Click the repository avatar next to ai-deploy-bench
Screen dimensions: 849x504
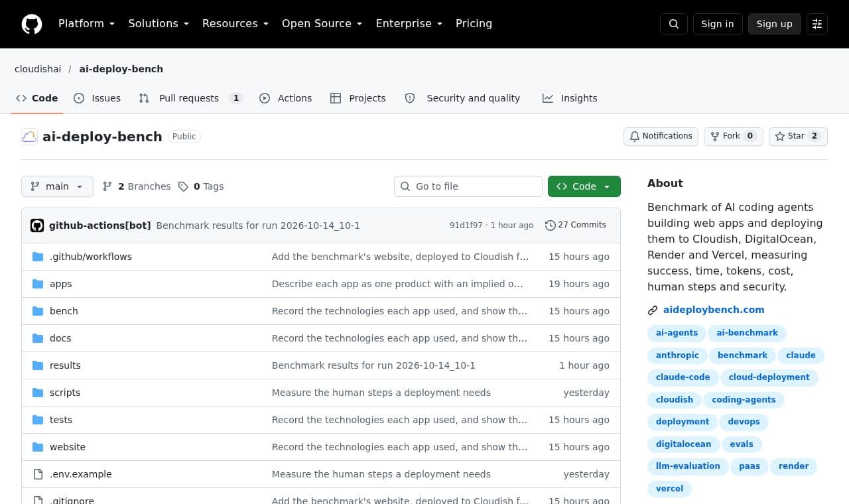point(29,137)
